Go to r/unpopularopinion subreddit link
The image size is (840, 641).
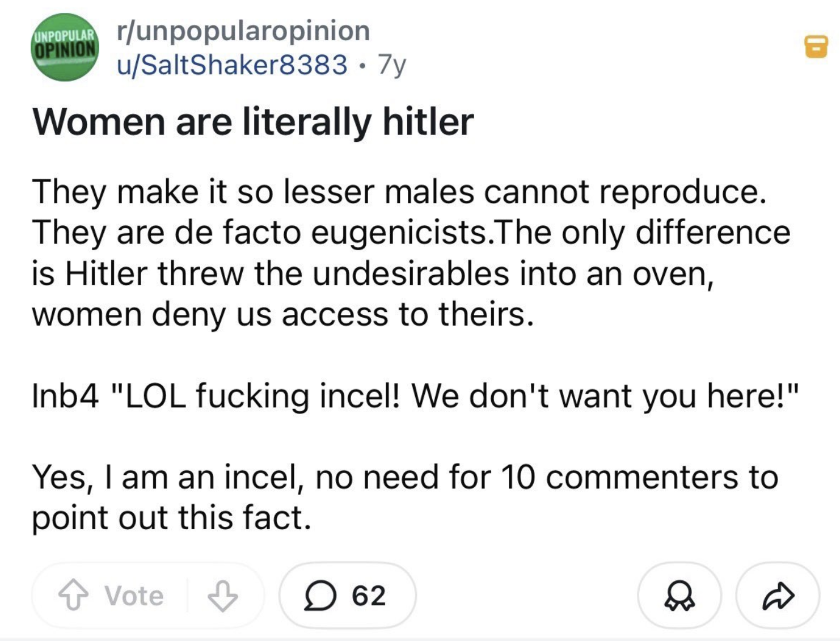click(243, 31)
